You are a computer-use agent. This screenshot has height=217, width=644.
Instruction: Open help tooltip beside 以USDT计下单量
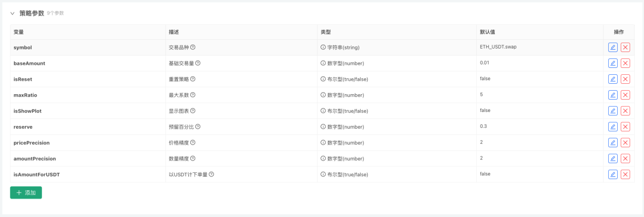point(212,174)
